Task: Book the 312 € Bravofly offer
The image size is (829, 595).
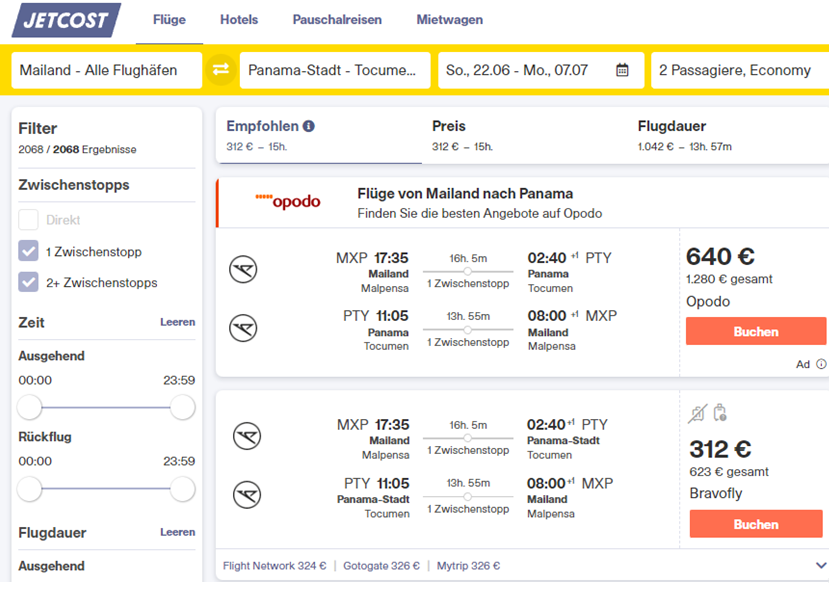Action: pos(756,524)
